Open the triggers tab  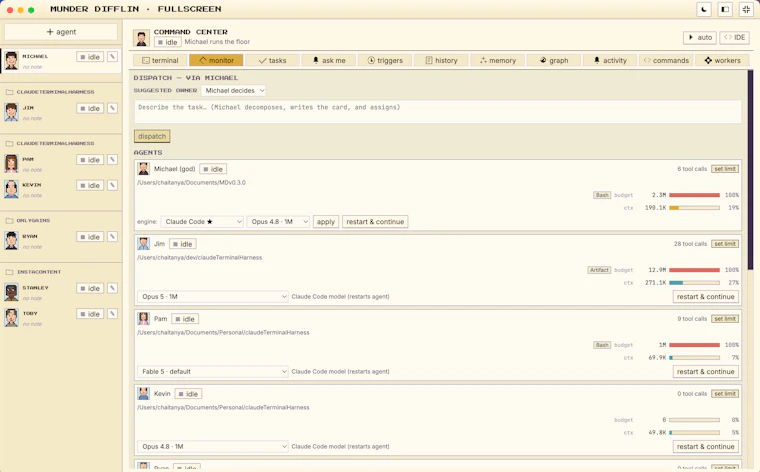pos(385,60)
